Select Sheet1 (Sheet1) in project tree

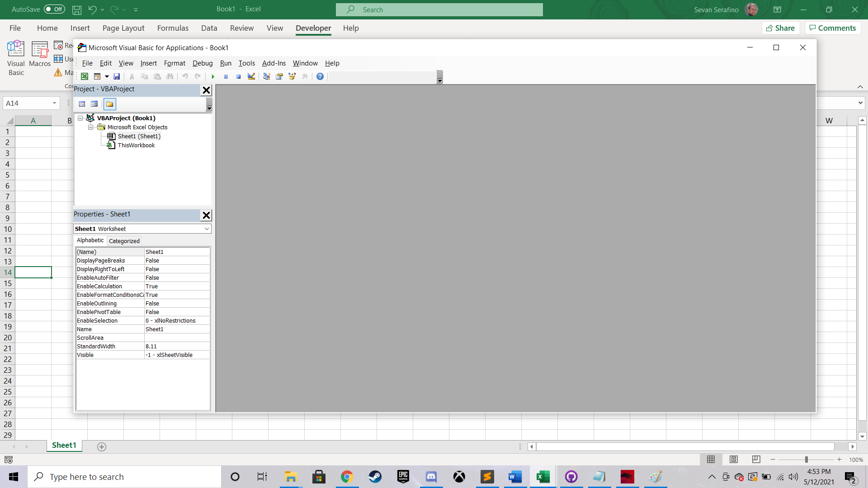click(139, 136)
